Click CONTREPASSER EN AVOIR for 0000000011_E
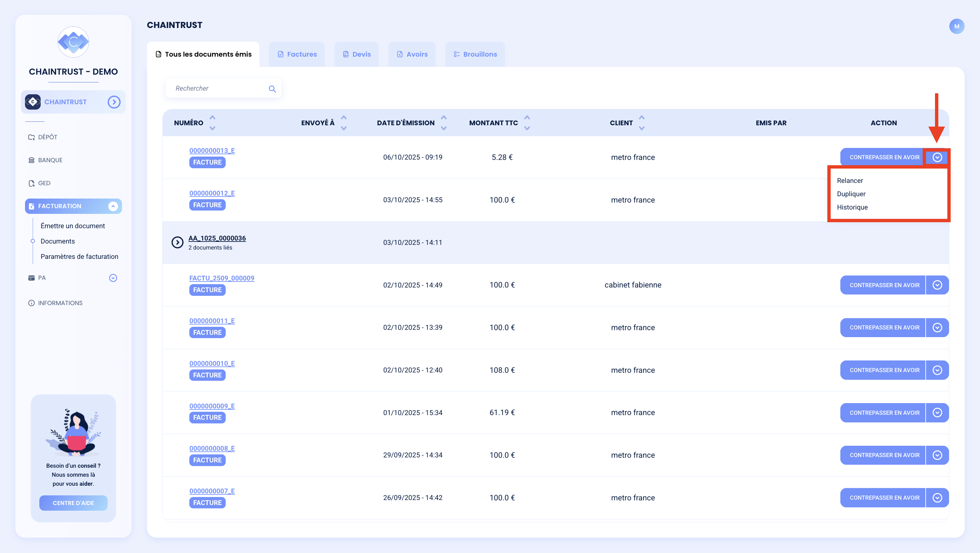The width and height of the screenshot is (980, 553). (883, 327)
